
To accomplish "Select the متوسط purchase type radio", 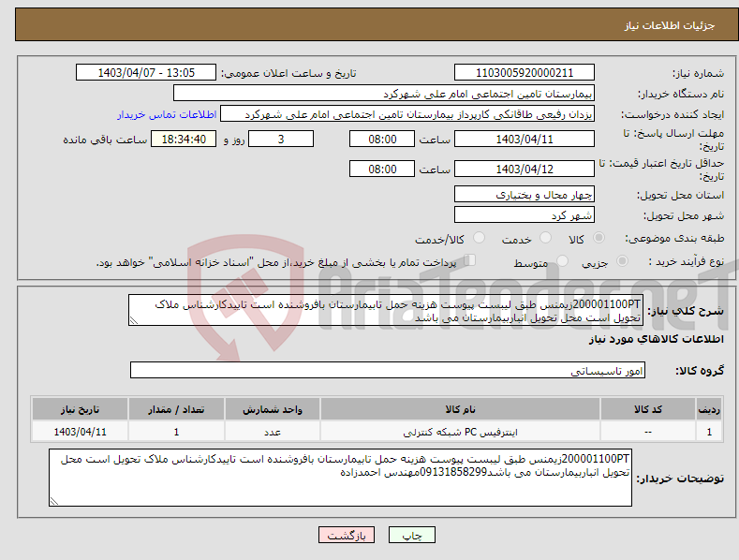I will (562, 260).
